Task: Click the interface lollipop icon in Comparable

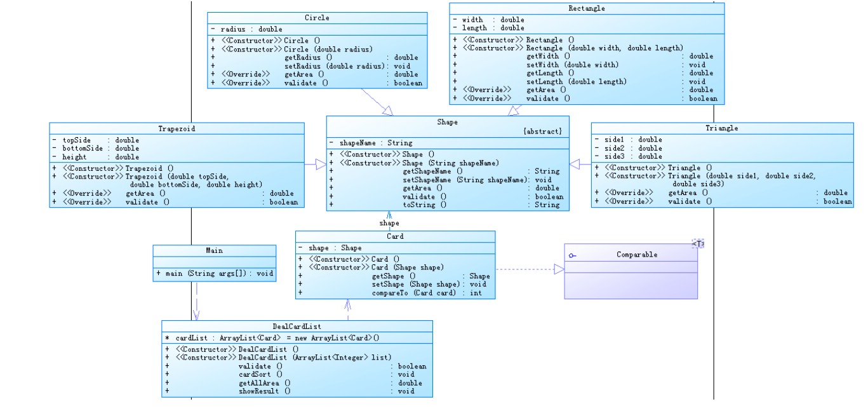Action: (573, 255)
